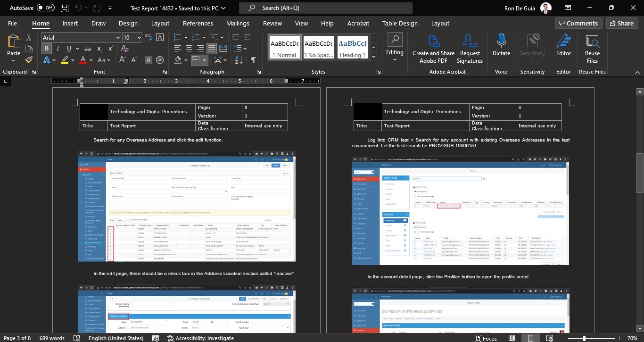Apply the Normal style
The height and width of the screenshot is (342, 644).
284,47
